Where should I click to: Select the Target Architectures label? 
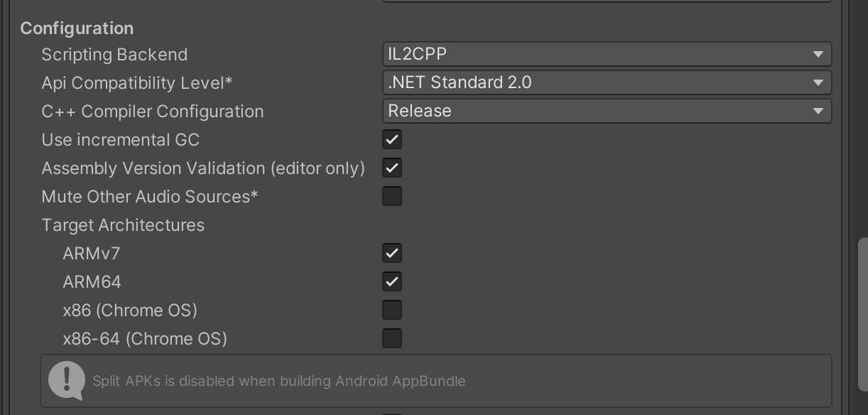123,225
